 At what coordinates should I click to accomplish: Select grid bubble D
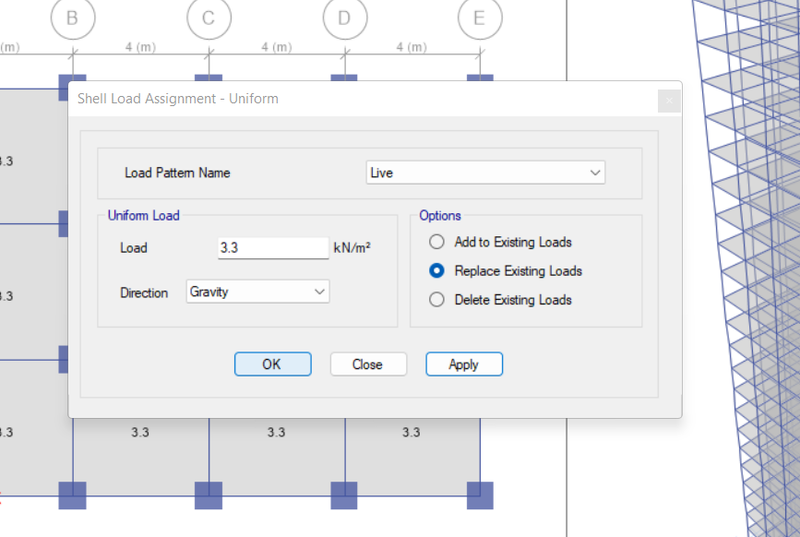click(x=345, y=18)
